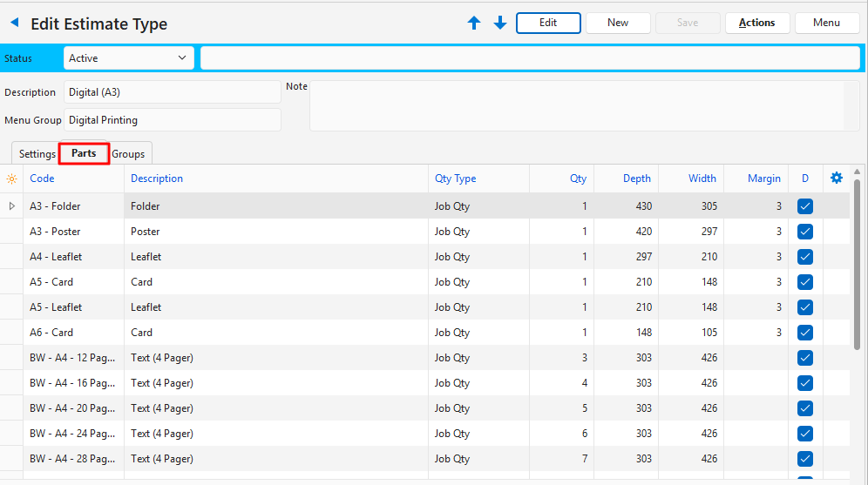Switch to the Settings tab
Viewport: 868px width, 485px height.
pos(37,154)
